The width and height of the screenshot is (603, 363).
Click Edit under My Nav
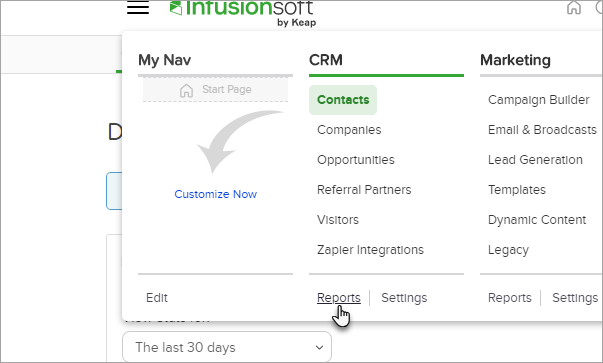[x=157, y=298]
